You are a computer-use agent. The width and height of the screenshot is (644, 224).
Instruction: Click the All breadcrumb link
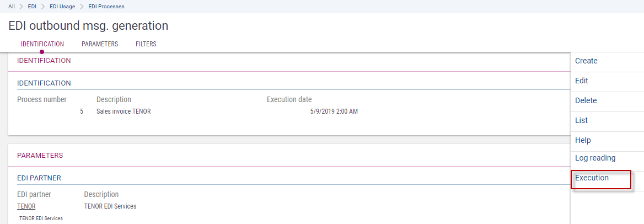click(11, 6)
